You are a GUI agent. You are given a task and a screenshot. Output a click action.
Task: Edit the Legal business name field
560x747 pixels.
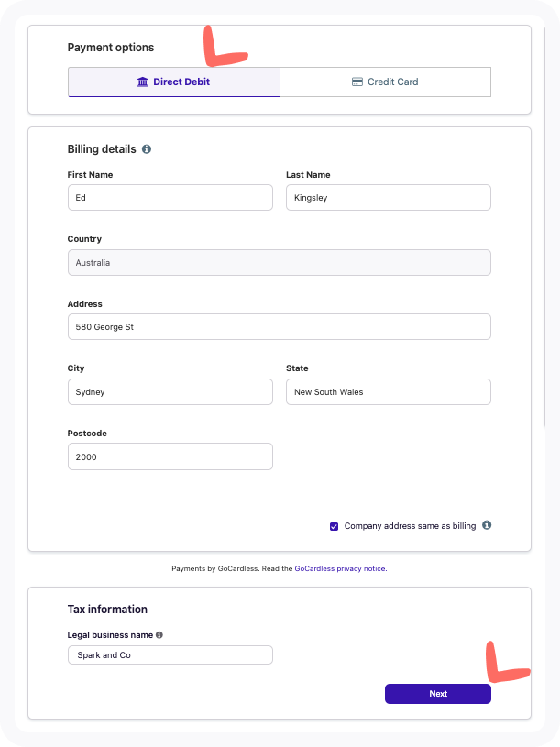tap(170, 655)
